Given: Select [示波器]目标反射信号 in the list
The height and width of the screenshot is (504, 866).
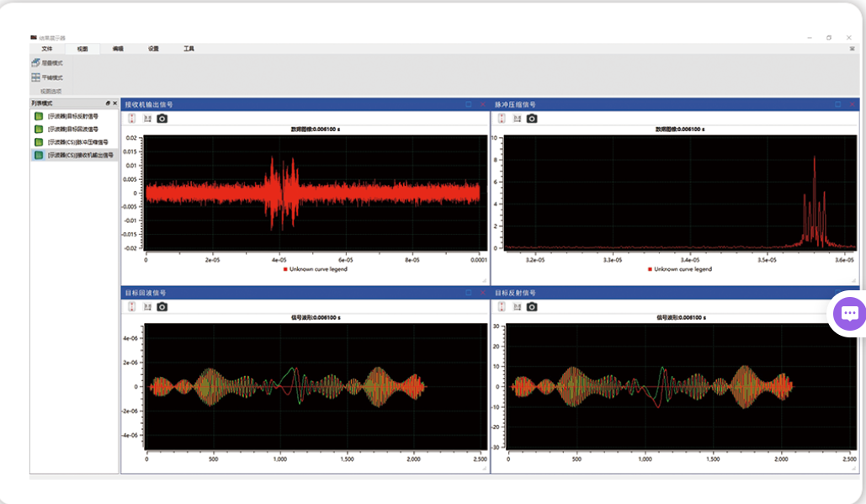Looking at the screenshot, I should coord(74,116).
